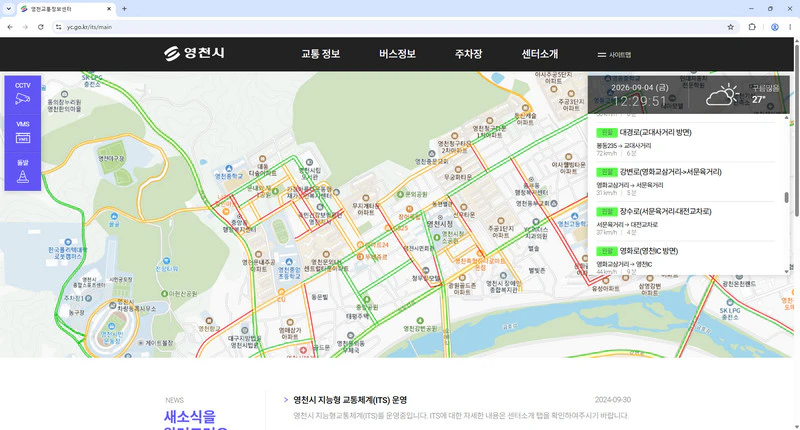The width and height of the screenshot is (800, 430).
Task: Open news 영천시 지능형 교통체계(ITS) 운영
Action: click(x=350, y=400)
